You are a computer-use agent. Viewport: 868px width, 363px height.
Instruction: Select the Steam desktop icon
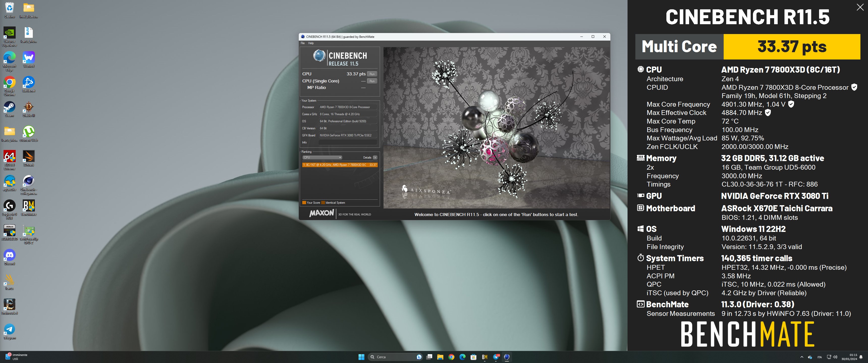(x=9, y=109)
